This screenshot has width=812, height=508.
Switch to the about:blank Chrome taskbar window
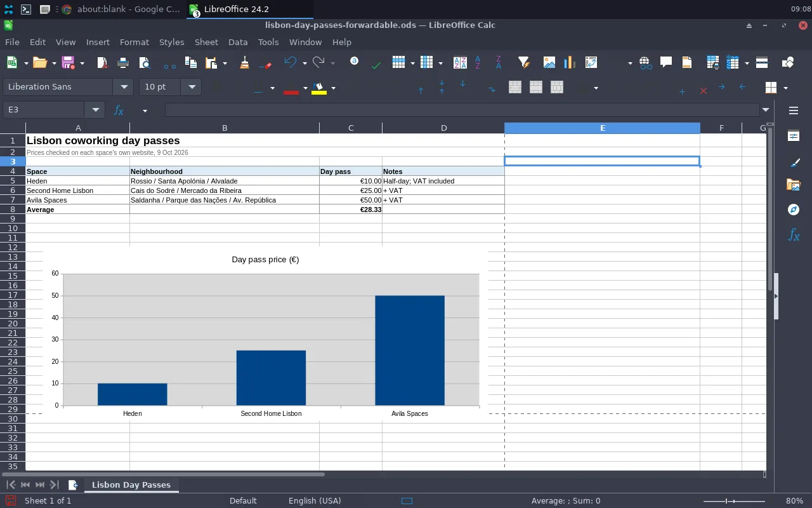tap(121, 9)
